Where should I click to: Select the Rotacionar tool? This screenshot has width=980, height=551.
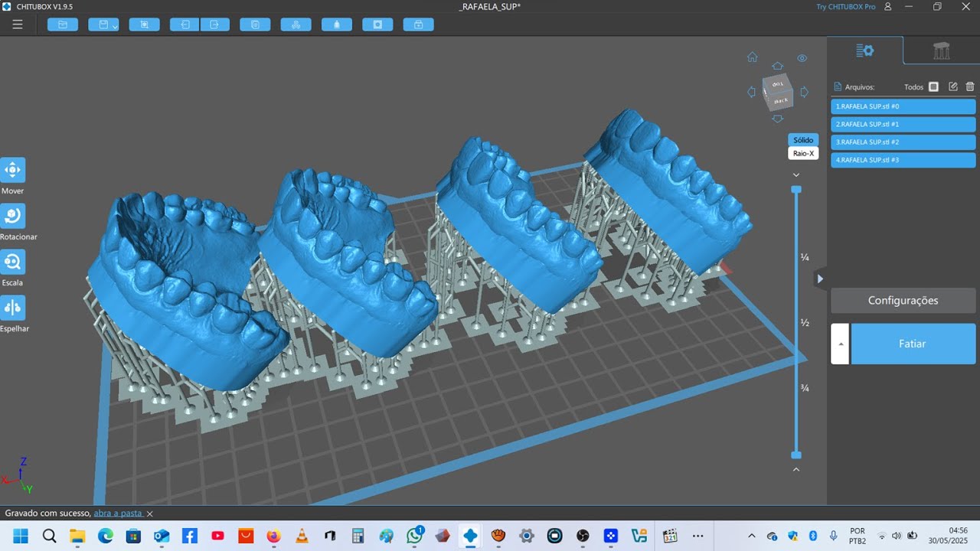click(x=13, y=216)
